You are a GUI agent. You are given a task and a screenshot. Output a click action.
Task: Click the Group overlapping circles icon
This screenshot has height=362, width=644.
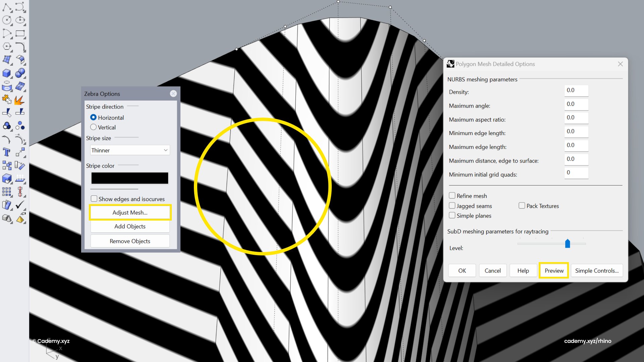click(x=7, y=126)
